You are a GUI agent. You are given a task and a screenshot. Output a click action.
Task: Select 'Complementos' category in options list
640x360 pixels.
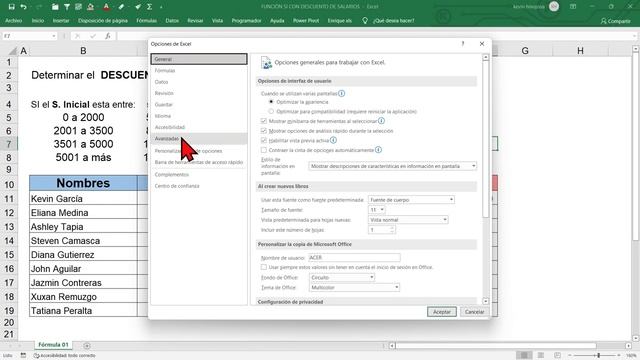(199, 174)
